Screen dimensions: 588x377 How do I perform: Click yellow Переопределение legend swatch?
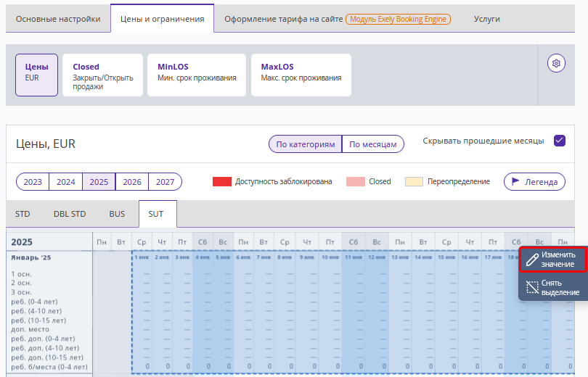coord(414,181)
